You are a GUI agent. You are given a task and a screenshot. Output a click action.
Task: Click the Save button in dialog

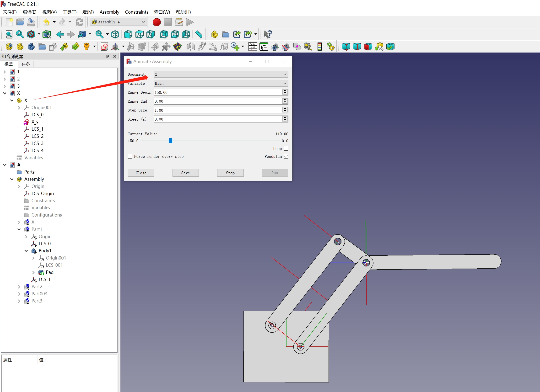click(x=185, y=173)
